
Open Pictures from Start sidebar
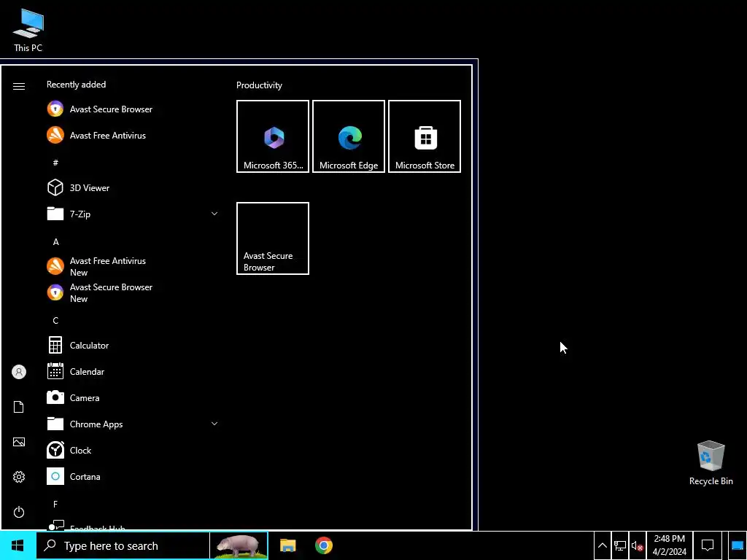click(18, 442)
